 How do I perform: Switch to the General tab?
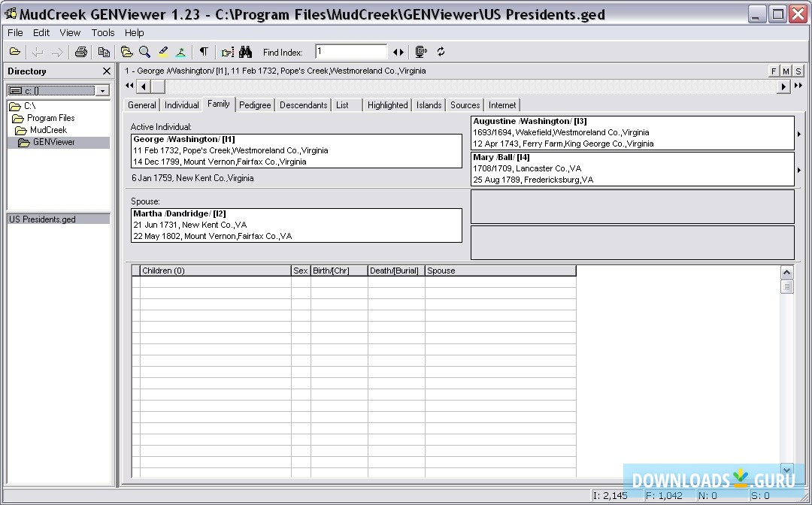[x=142, y=105]
